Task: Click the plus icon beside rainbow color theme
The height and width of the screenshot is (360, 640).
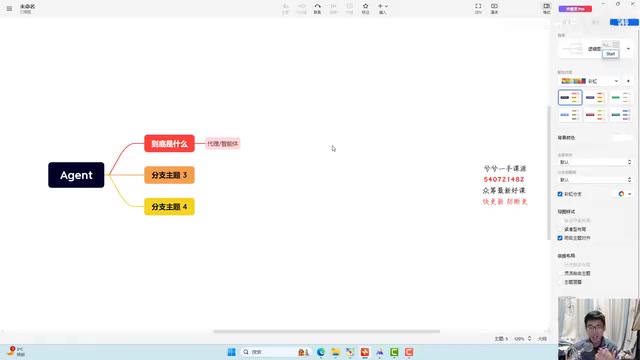Action: [628, 81]
